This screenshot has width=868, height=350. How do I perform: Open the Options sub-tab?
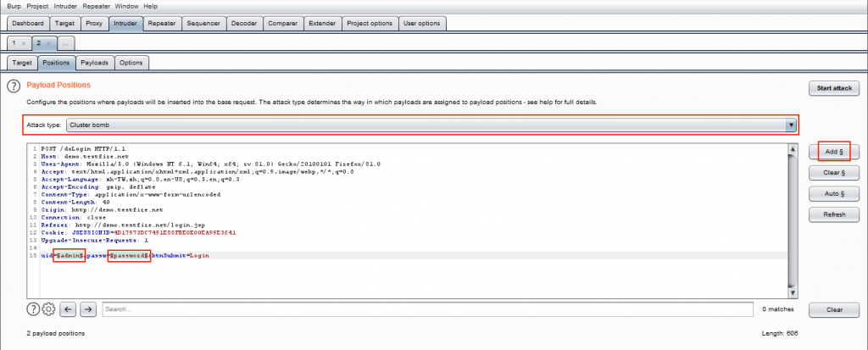coord(131,63)
